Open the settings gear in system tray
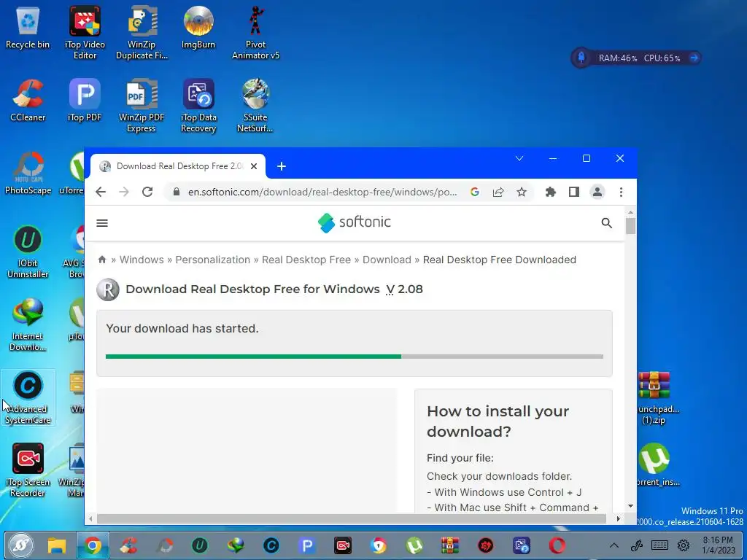 click(684, 545)
